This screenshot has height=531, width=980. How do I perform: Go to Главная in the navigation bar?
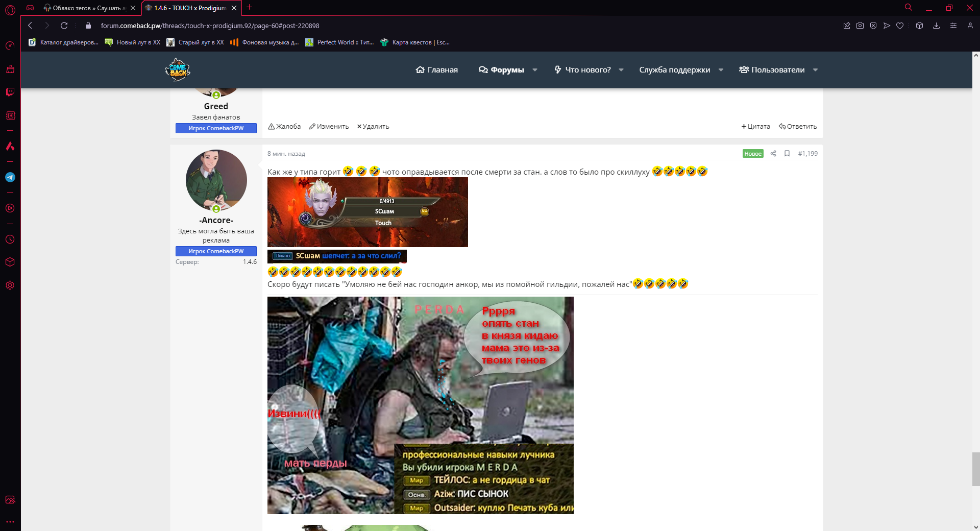437,70
